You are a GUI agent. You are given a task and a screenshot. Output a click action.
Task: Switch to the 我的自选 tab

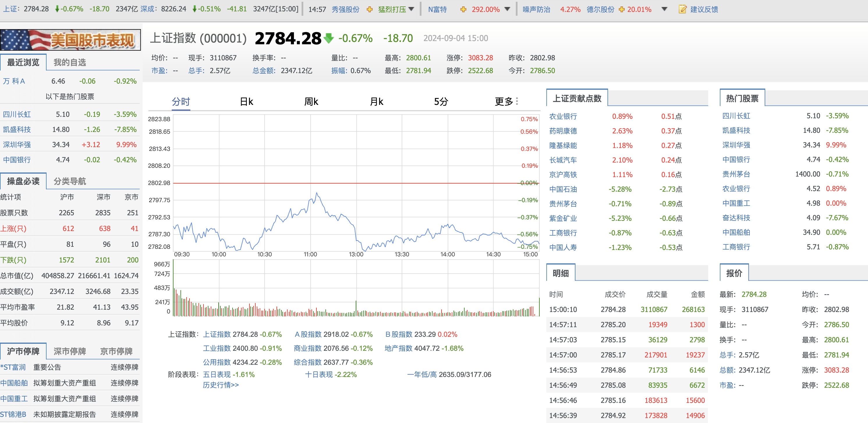coord(70,62)
